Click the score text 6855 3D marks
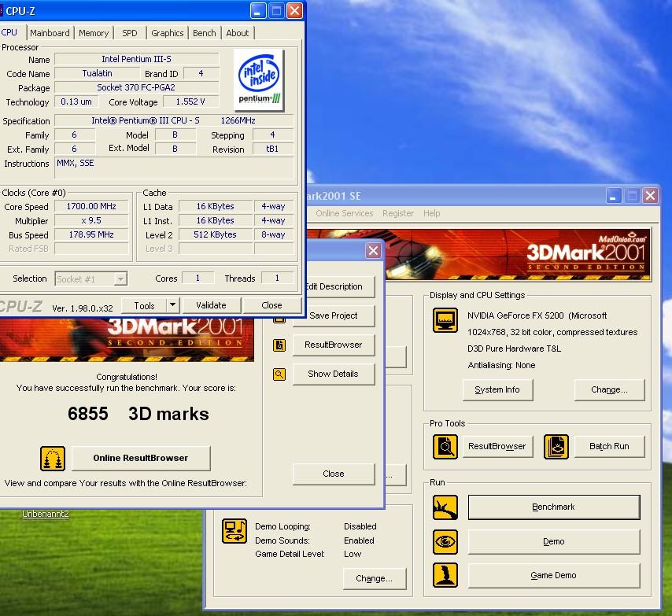 point(138,414)
